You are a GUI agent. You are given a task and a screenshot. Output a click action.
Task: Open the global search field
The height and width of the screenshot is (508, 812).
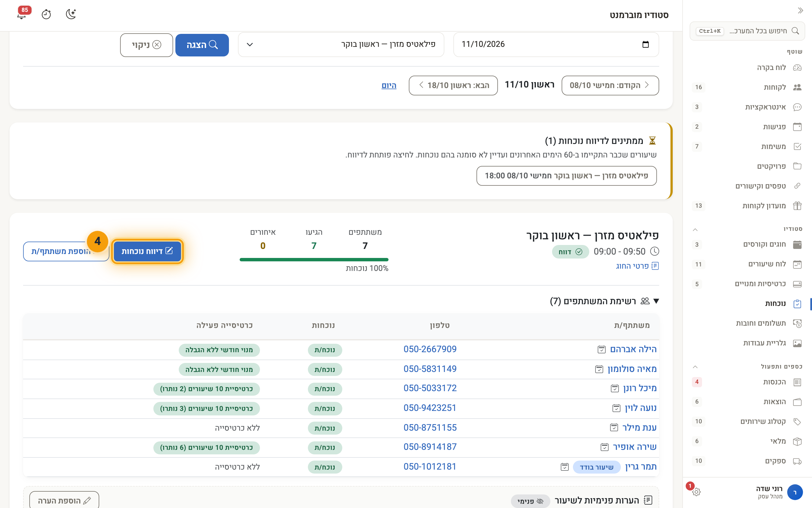pyautogui.click(x=747, y=31)
